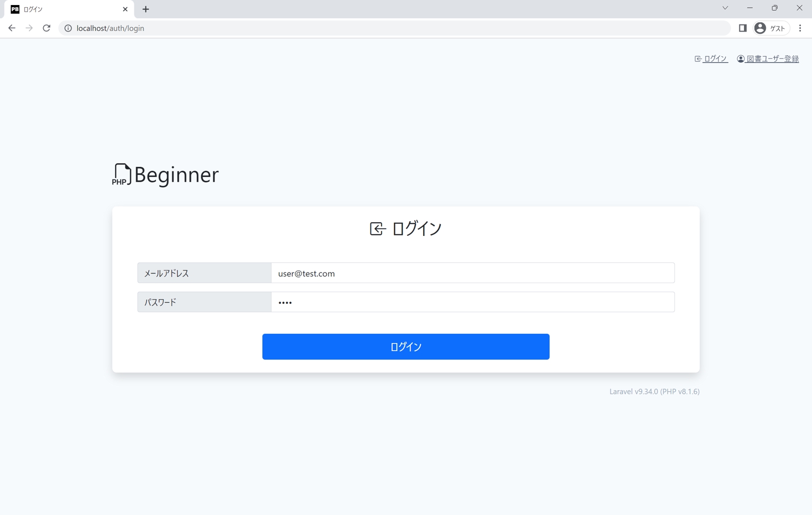The image size is (812, 515).
Task: Click the login heading icon
Action: coord(378,229)
